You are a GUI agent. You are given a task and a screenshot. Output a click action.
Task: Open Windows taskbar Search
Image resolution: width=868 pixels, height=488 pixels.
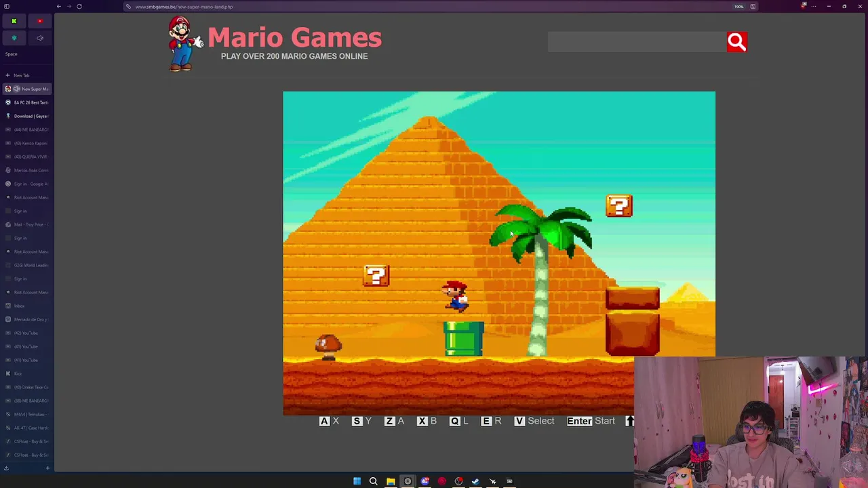pos(373,481)
